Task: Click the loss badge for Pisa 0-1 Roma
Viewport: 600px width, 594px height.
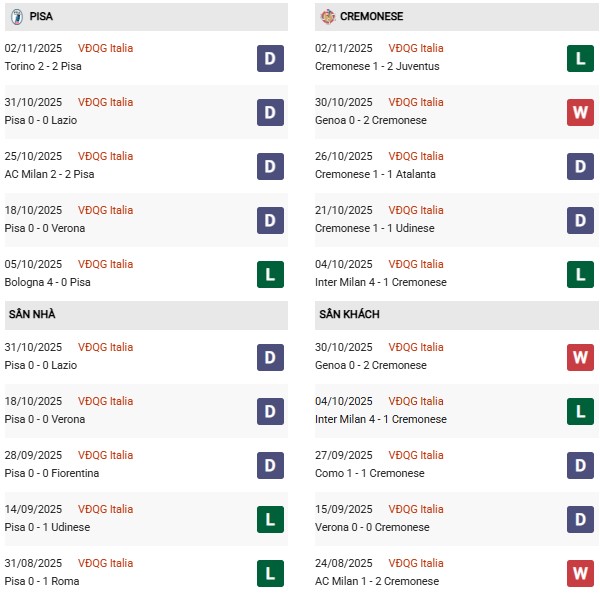Action: pyautogui.click(x=270, y=574)
